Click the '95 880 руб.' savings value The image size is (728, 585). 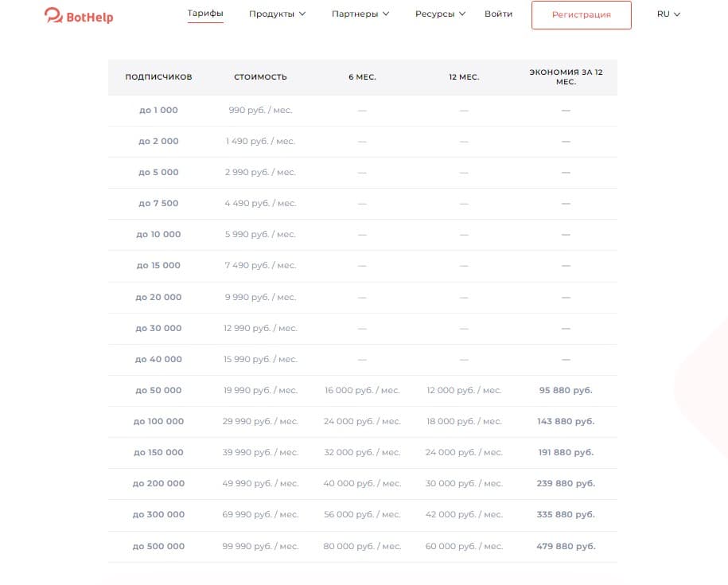[x=566, y=391]
